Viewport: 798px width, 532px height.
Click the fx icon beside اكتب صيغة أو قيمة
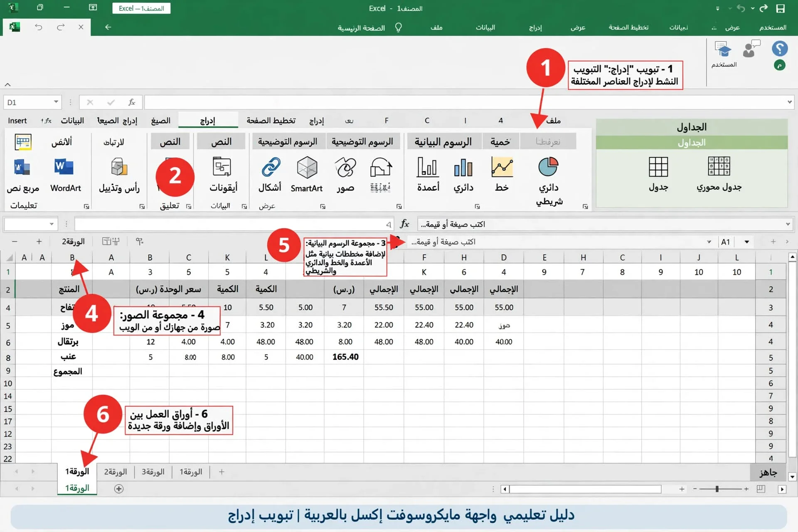click(x=404, y=224)
